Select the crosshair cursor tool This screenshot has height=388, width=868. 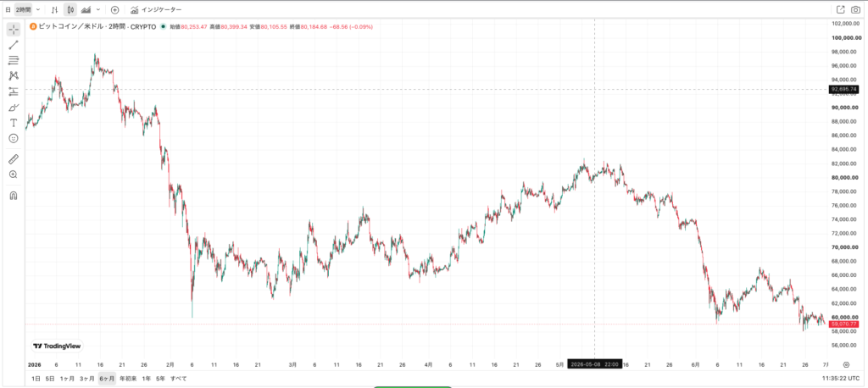point(14,30)
